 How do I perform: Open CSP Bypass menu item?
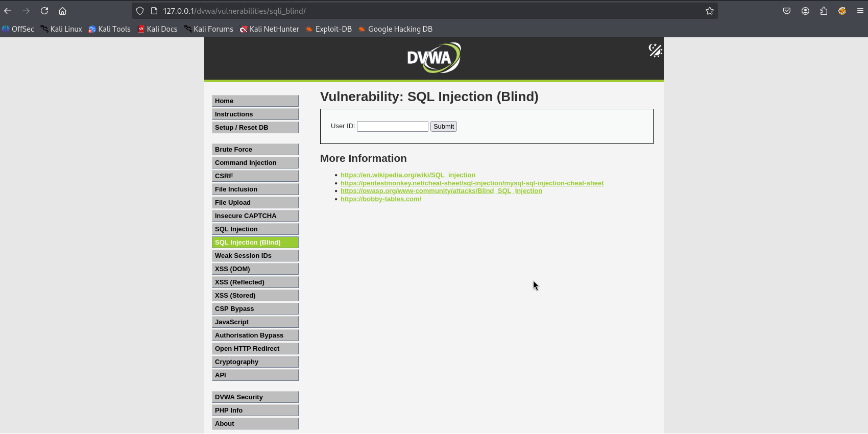(255, 309)
